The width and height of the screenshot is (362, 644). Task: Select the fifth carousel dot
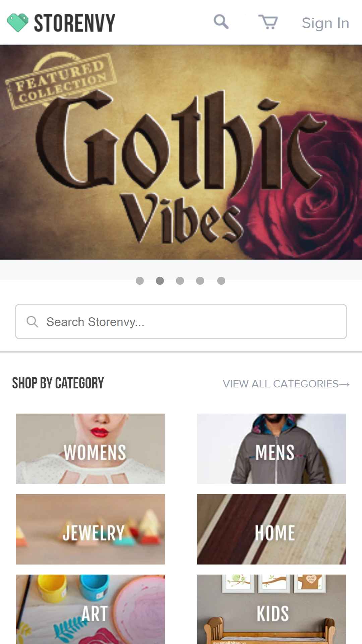[221, 281]
